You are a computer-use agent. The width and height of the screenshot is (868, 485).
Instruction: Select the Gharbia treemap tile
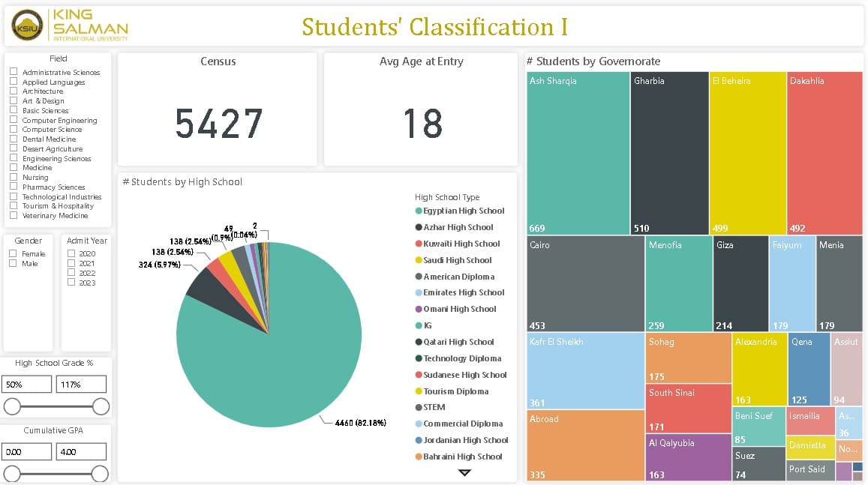(x=669, y=153)
